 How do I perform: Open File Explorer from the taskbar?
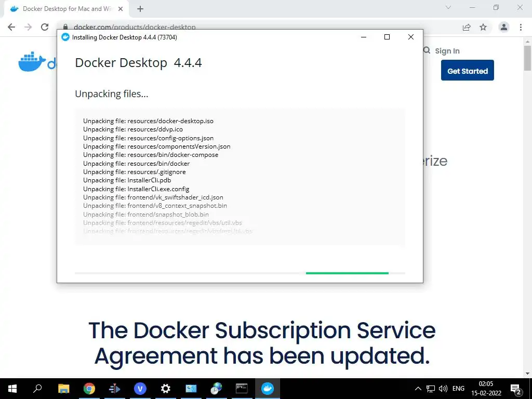coord(63,389)
